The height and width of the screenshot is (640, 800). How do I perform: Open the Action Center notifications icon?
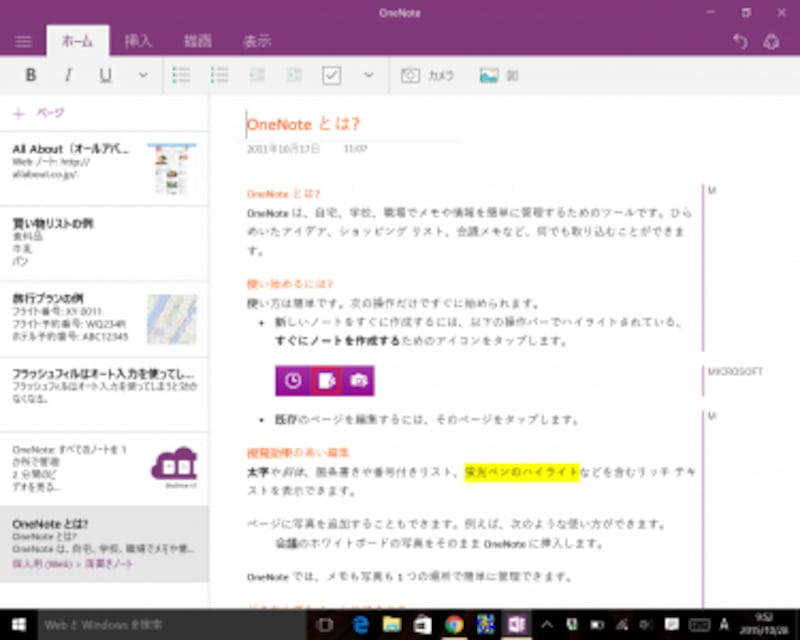672,625
